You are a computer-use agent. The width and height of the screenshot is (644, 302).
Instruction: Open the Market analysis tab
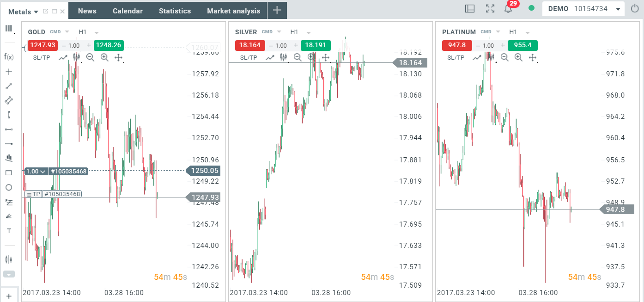233,11
